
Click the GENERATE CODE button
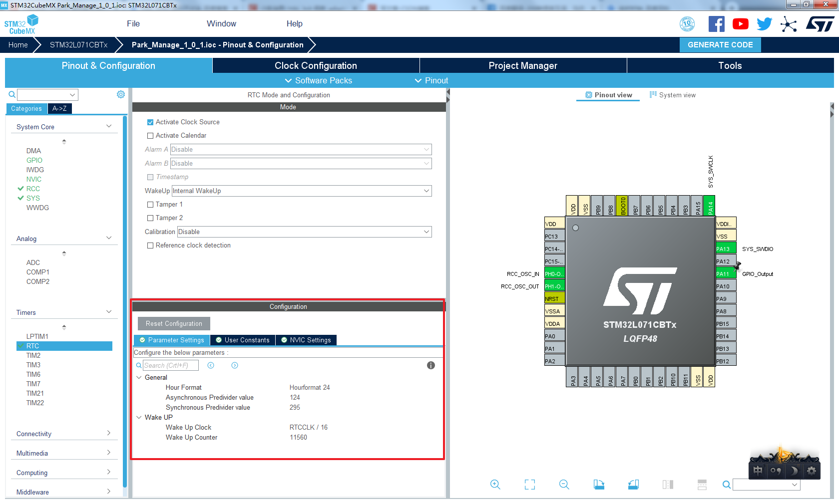(720, 44)
